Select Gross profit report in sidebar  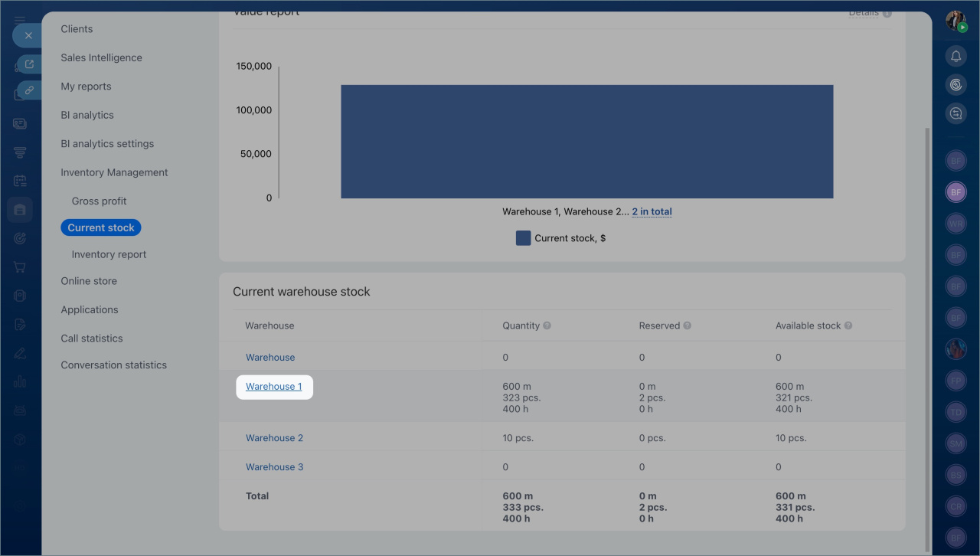[x=99, y=201]
